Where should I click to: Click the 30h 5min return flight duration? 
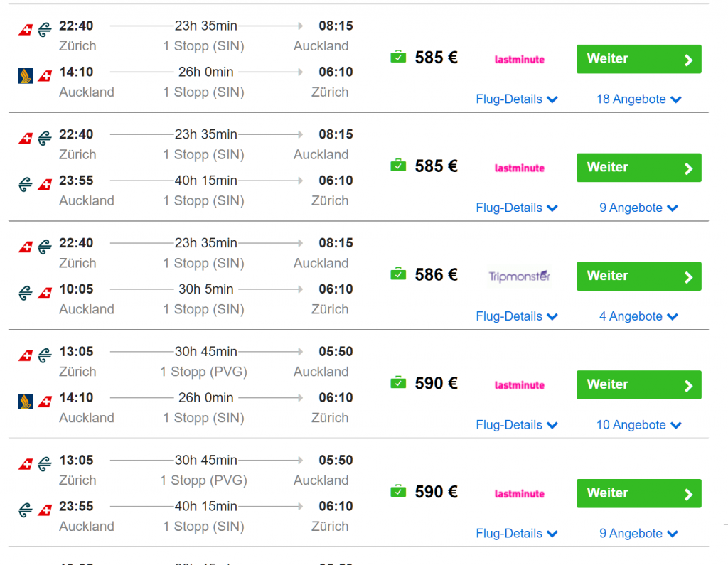tap(205, 289)
